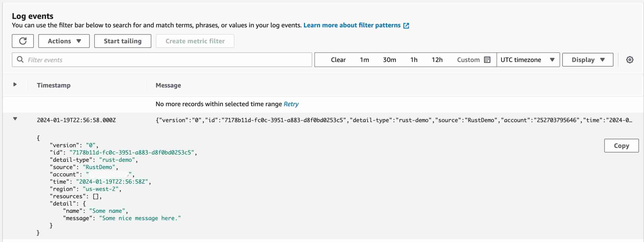Open the CloudWatch settings gear icon
Screen dimensions: 644x242
click(x=630, y=60)
